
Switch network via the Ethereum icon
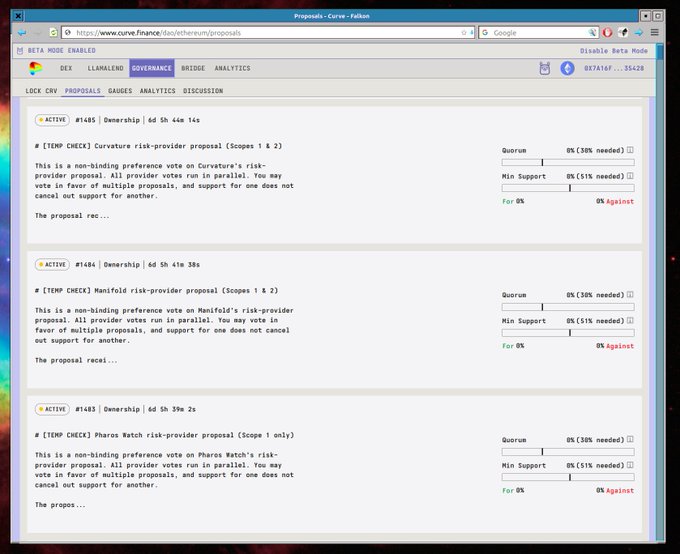[x=567, y=68]
